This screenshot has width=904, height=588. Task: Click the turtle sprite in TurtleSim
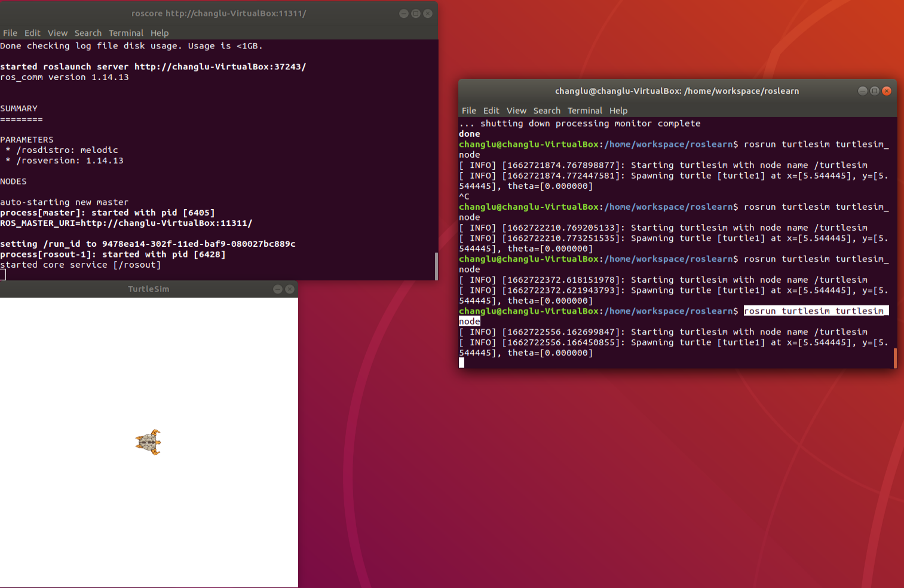click(148, 442)
